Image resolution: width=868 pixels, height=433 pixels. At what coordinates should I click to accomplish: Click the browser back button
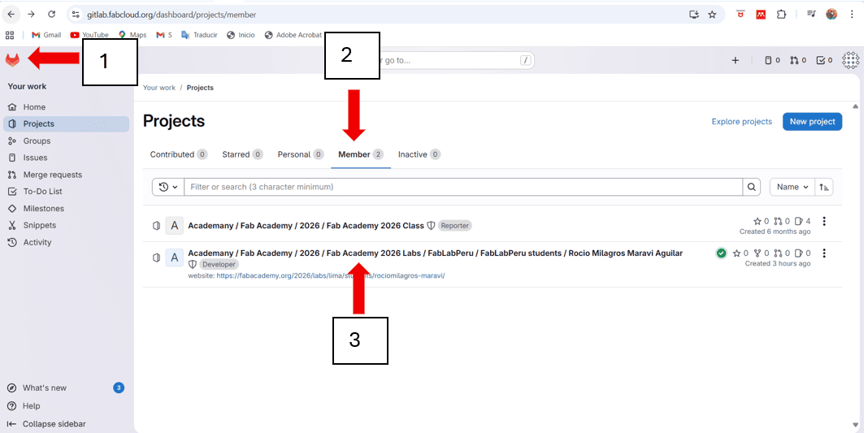11,15
